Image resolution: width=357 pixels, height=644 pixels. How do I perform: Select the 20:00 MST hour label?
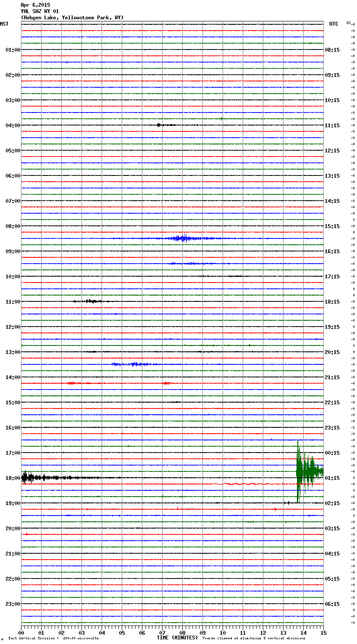tap(13, 529)
